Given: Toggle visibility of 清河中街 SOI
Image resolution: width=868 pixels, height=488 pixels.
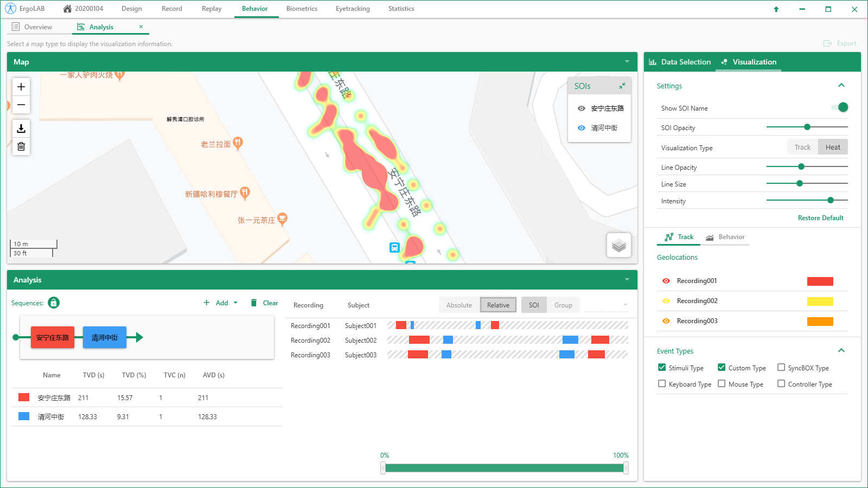Looking at the screenshot, I should point(581,128).
